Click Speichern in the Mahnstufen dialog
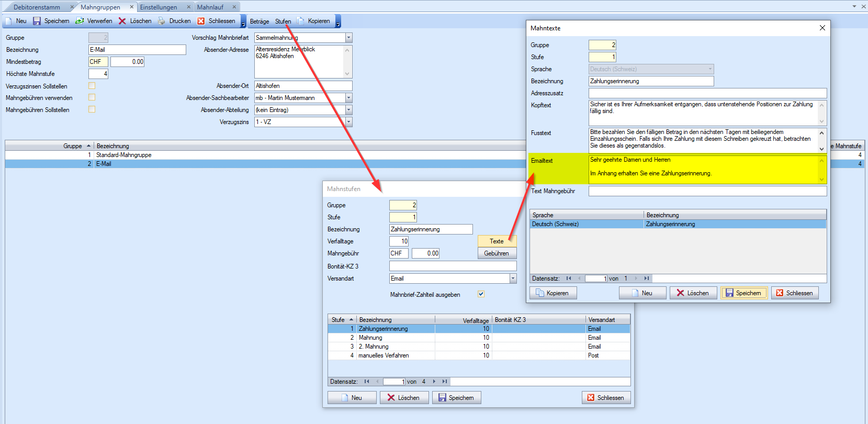 pos(457,398)
